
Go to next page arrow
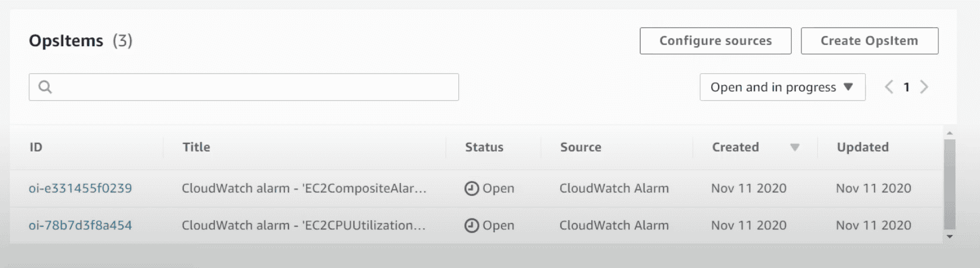pyautogui.click(x=924, y=87)
